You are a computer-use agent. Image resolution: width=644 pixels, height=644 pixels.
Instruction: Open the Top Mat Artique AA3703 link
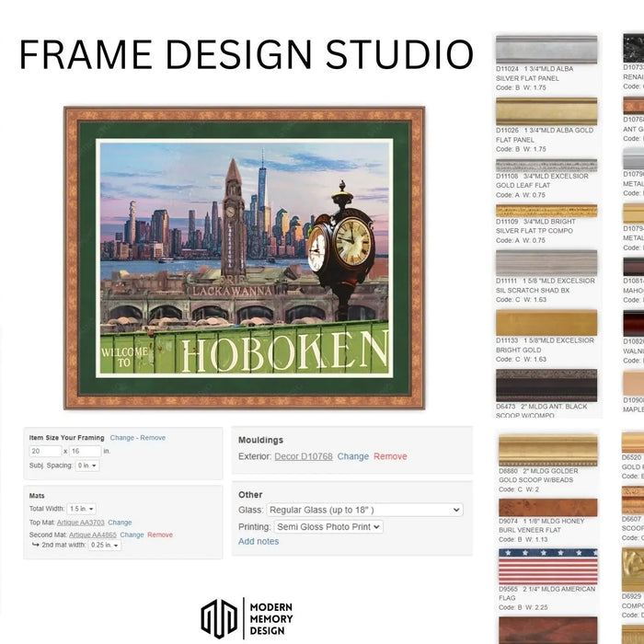point(81,523)
